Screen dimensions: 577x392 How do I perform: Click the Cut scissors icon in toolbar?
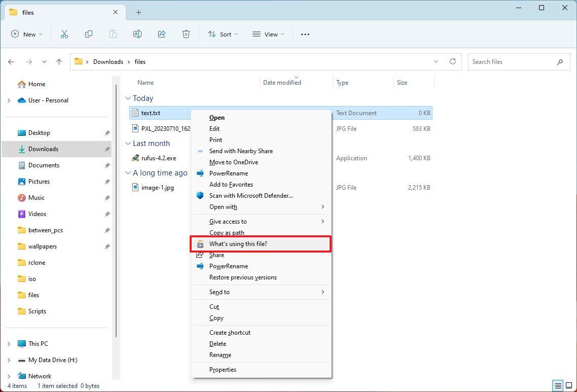tap(64, 34)
